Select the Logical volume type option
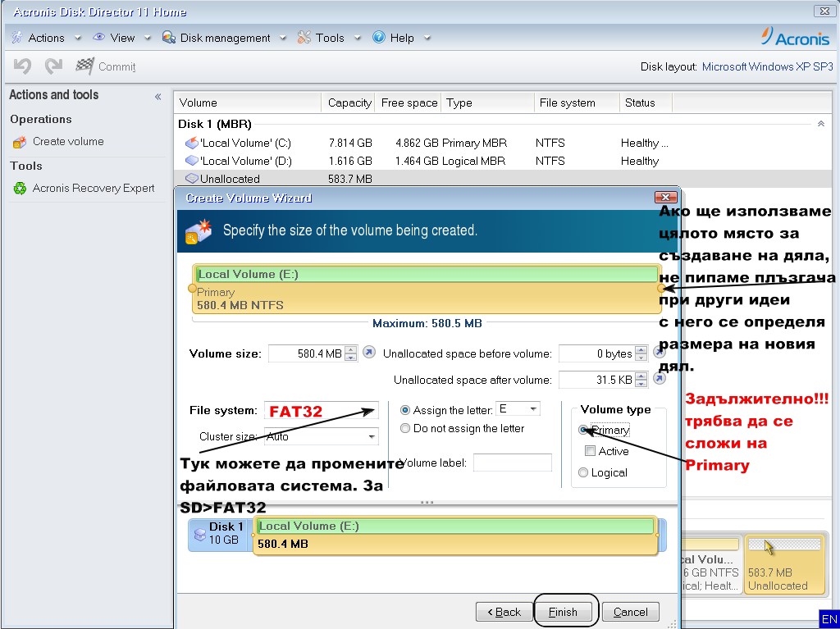840x629 pixels. pyautogui.click(x=584, y=472)
